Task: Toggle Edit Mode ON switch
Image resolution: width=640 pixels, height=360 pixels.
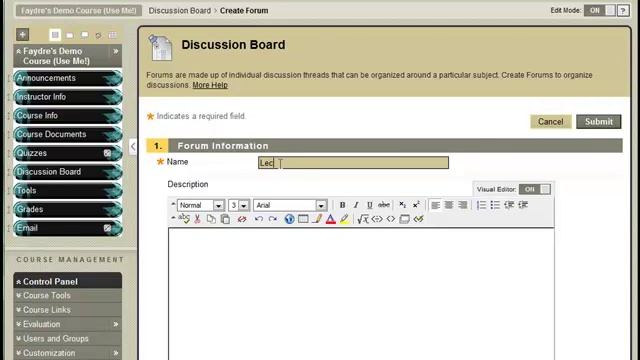Action: tap(599, 11)
